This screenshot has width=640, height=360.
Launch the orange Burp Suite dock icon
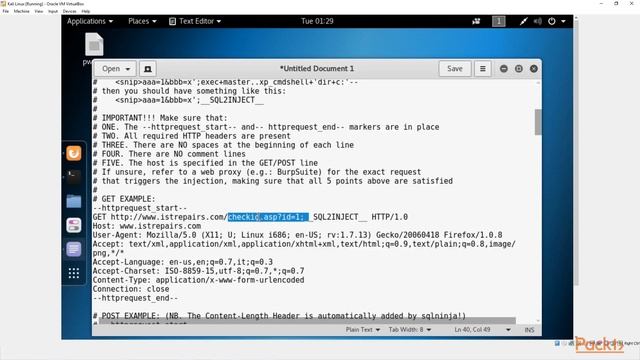point(74,153)
